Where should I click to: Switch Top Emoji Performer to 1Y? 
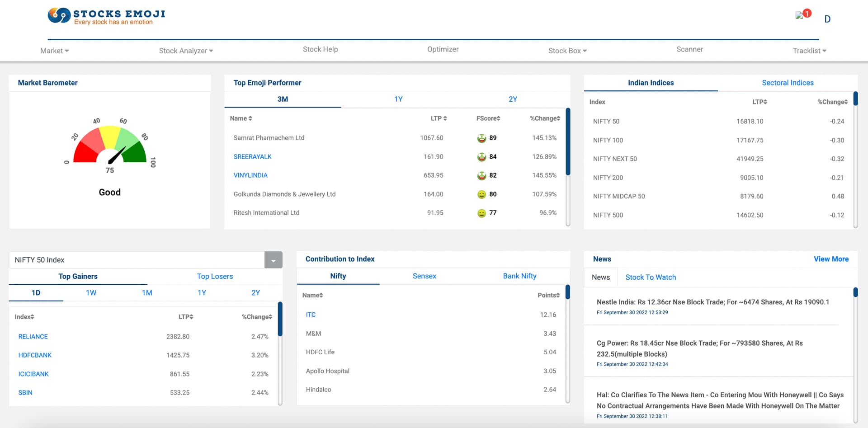click(x=398, y=99)
